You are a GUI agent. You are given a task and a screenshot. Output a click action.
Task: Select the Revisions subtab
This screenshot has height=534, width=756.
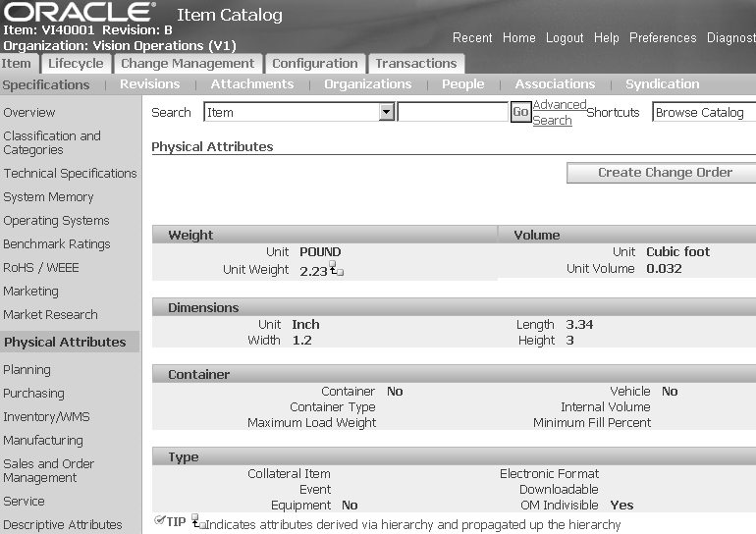coord(150,84)
